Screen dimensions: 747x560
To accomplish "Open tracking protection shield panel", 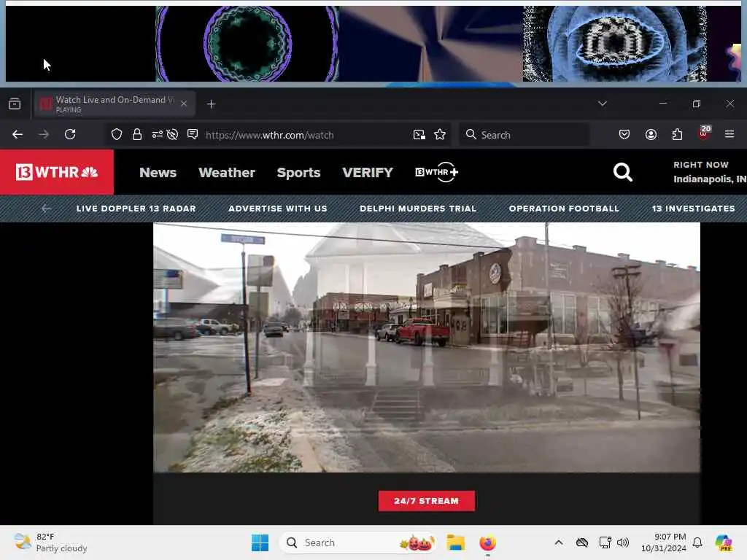I will 116,135.
